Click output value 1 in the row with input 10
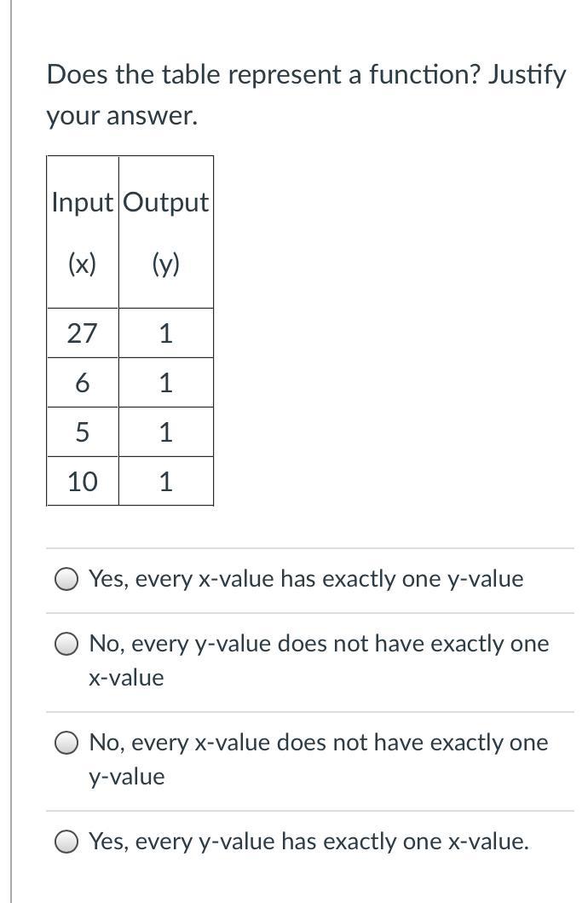588x903 pixels. [165, 482]
